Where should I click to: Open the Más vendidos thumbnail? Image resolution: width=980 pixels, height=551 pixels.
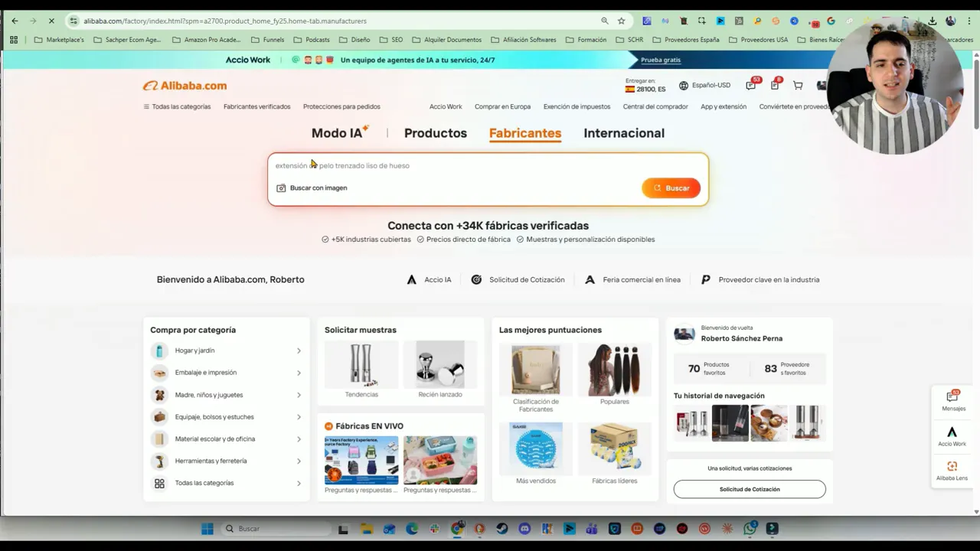tap(536, 448)
